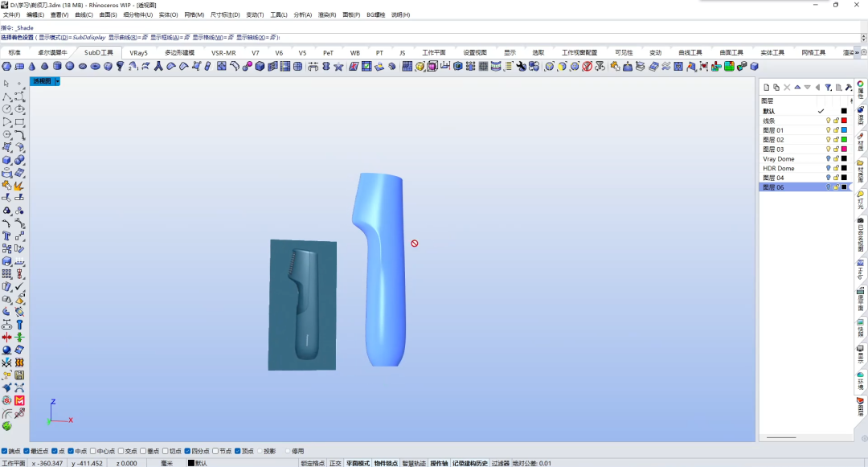Switch to the VRay5 toolbar tab
868x467 pixels.
[x=138, y=52]
